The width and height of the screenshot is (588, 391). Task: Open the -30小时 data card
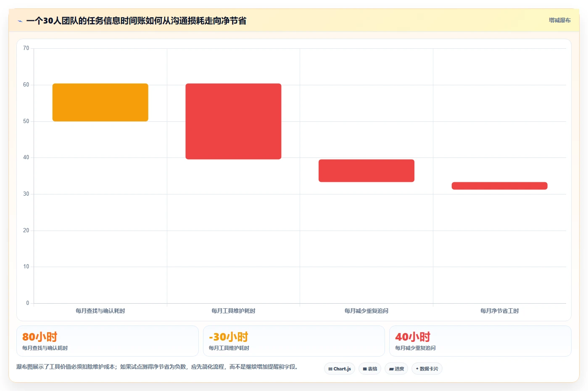294,341
